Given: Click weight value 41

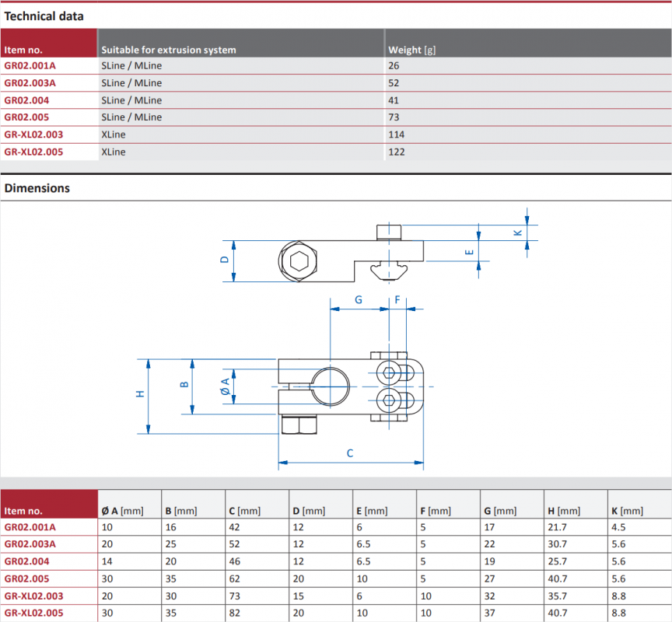Looking at the screenshot, I should [x=394, y=100].
